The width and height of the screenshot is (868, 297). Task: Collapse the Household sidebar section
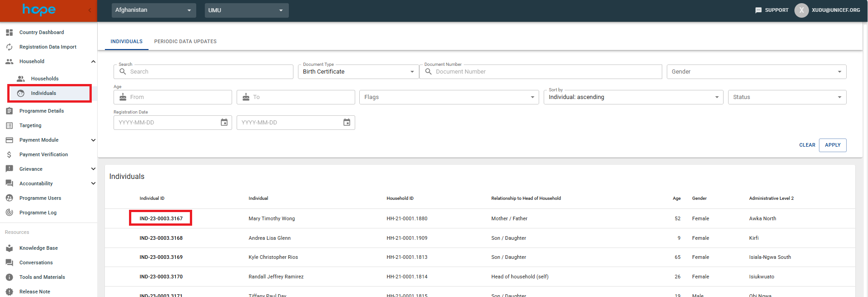pyautogui.click(x=93, y=61)
